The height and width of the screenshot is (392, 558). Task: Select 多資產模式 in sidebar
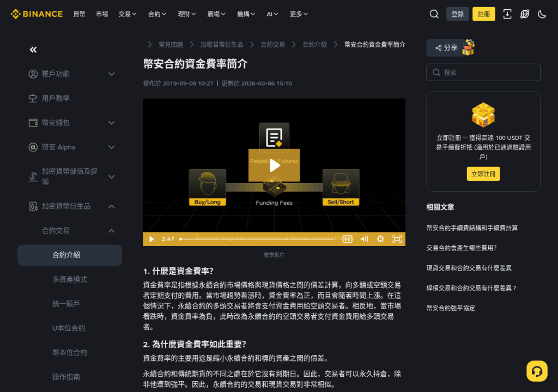[70, 279]
